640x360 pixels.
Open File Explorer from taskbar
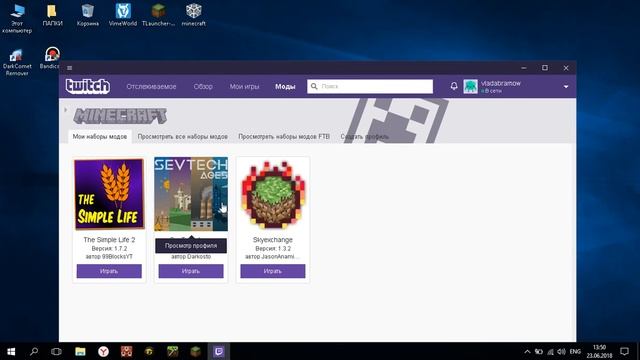point(80,351)
